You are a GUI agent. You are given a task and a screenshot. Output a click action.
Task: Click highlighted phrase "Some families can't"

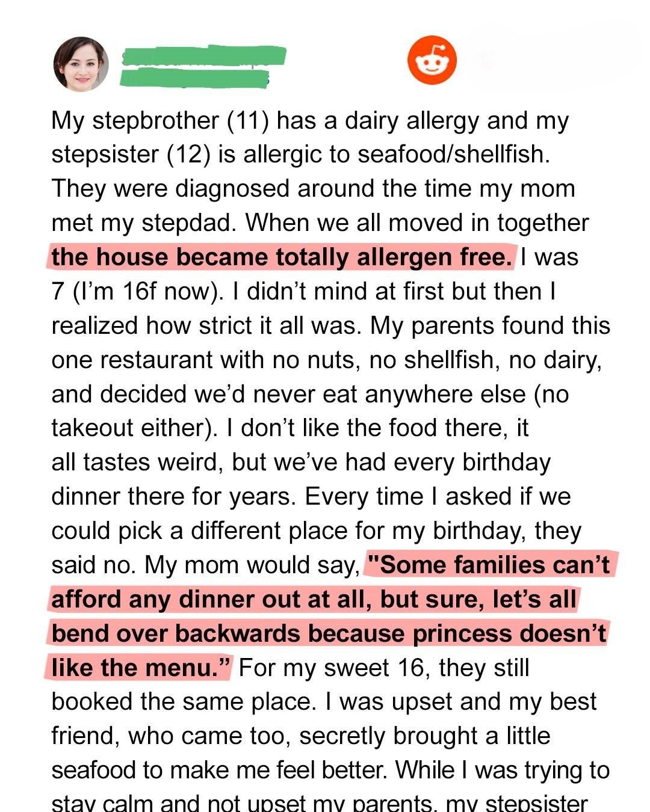[489, 565]
